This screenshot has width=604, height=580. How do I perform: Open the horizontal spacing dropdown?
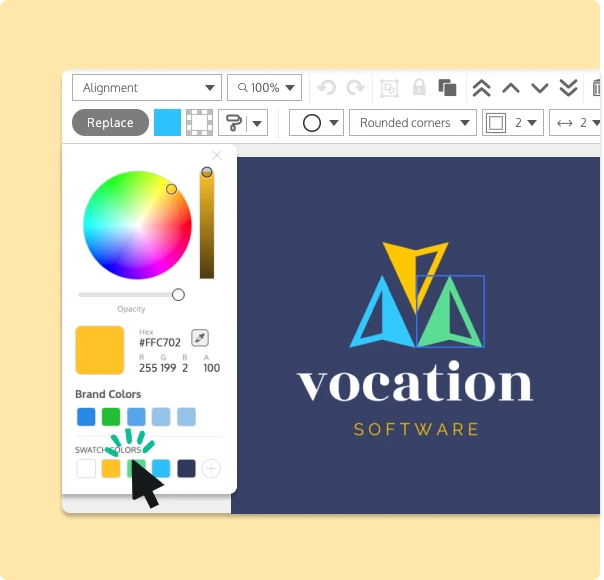575,122
